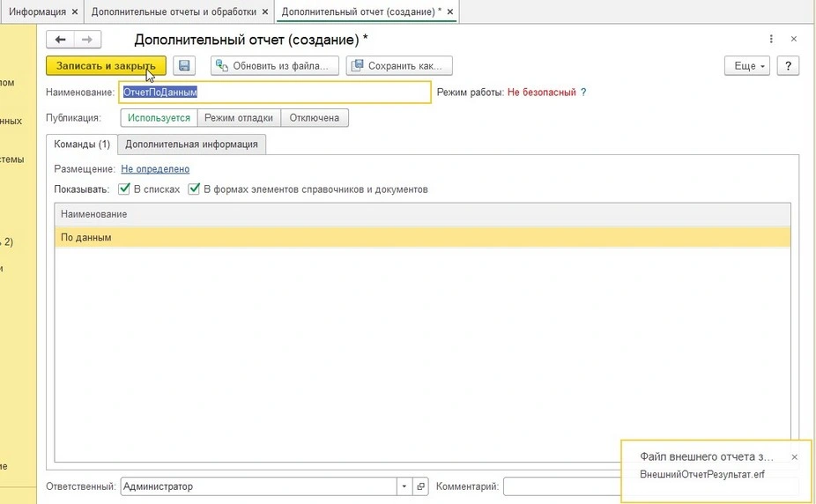Click the question mark help button
The image size is (816, 504).
(x=787, y=66)
